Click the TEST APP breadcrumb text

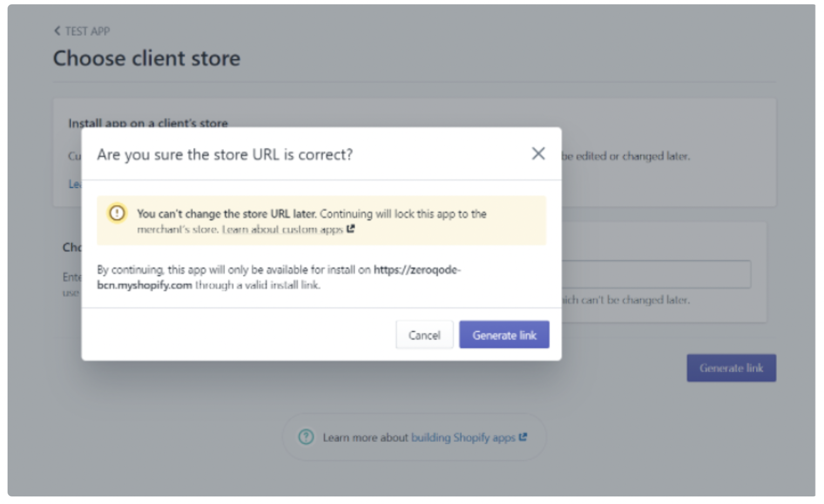87,31
